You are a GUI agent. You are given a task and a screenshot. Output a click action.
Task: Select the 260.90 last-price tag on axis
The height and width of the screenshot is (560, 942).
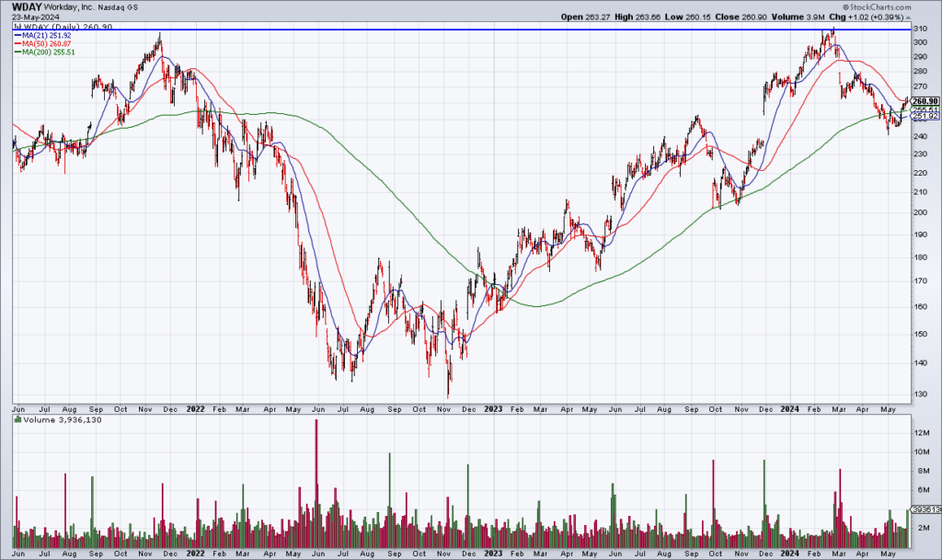tap(924, 101)
